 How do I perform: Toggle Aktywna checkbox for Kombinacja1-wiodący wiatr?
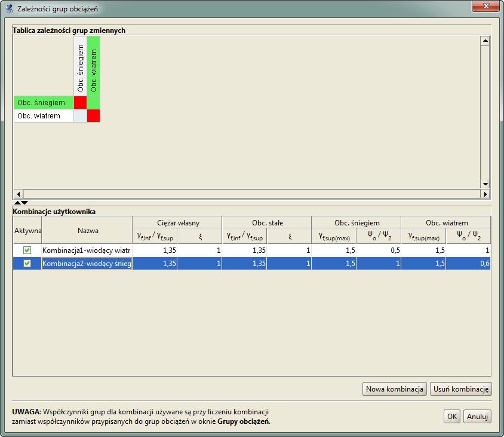point(27,250)
